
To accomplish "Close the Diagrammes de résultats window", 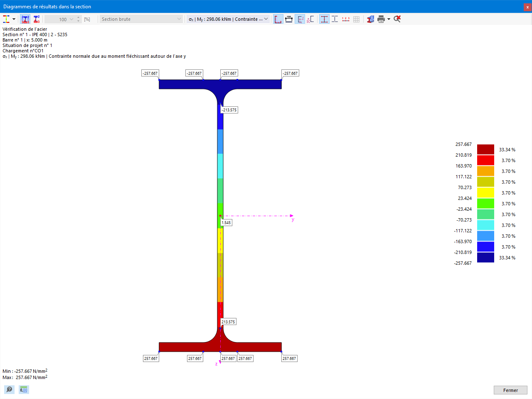I will click(528, 7).
